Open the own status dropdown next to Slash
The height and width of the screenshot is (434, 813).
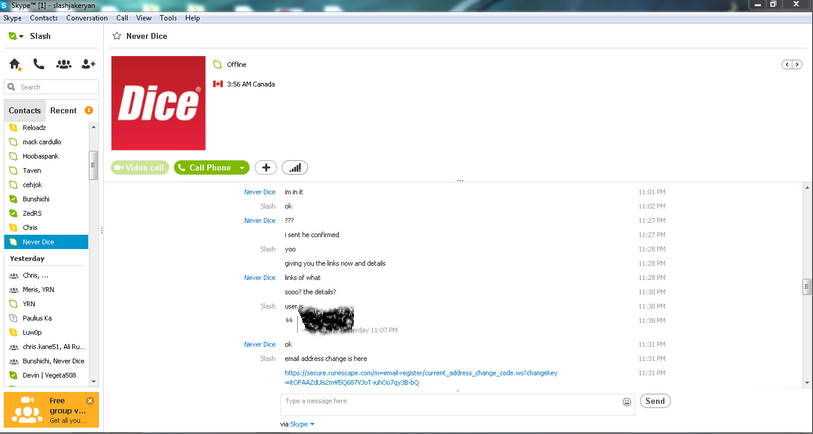[x=21, y=36]
